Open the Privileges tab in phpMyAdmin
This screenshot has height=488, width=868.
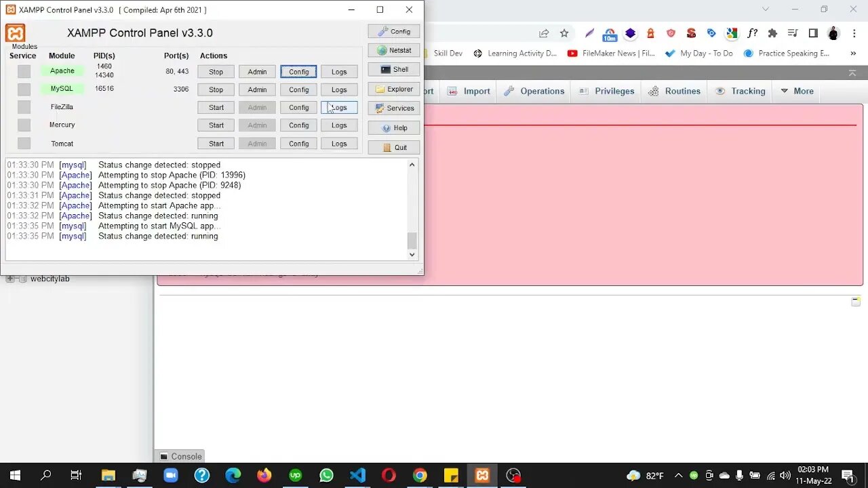(608, 91)
